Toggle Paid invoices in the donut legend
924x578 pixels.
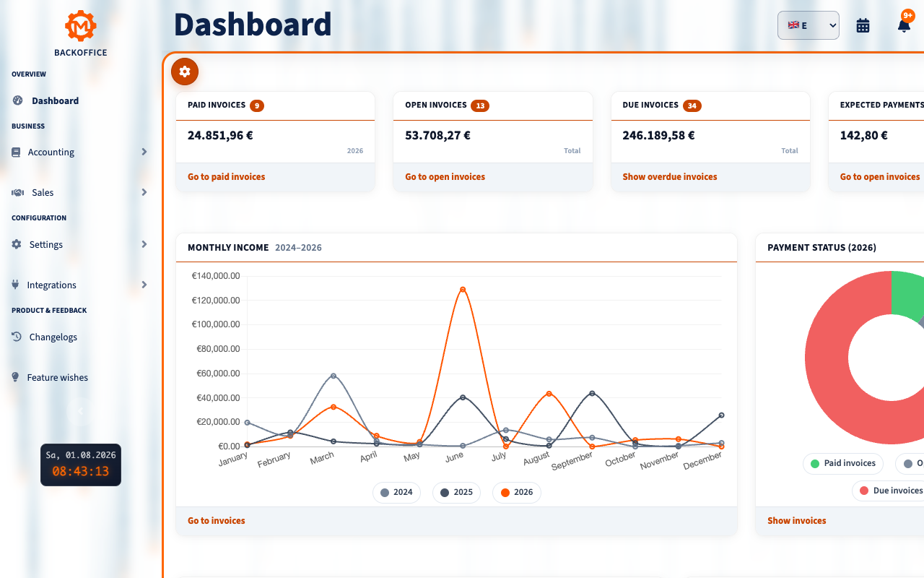click(843, 464)
